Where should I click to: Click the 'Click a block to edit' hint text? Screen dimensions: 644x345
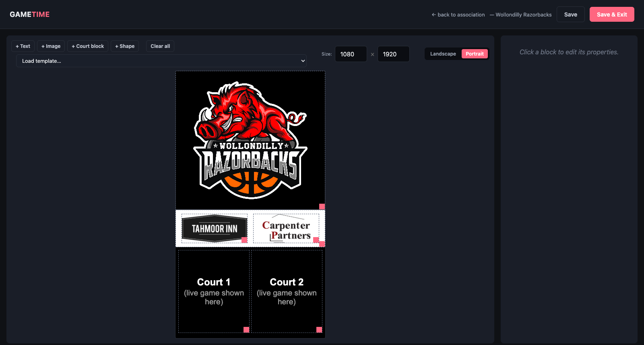[x=569, y=52]
